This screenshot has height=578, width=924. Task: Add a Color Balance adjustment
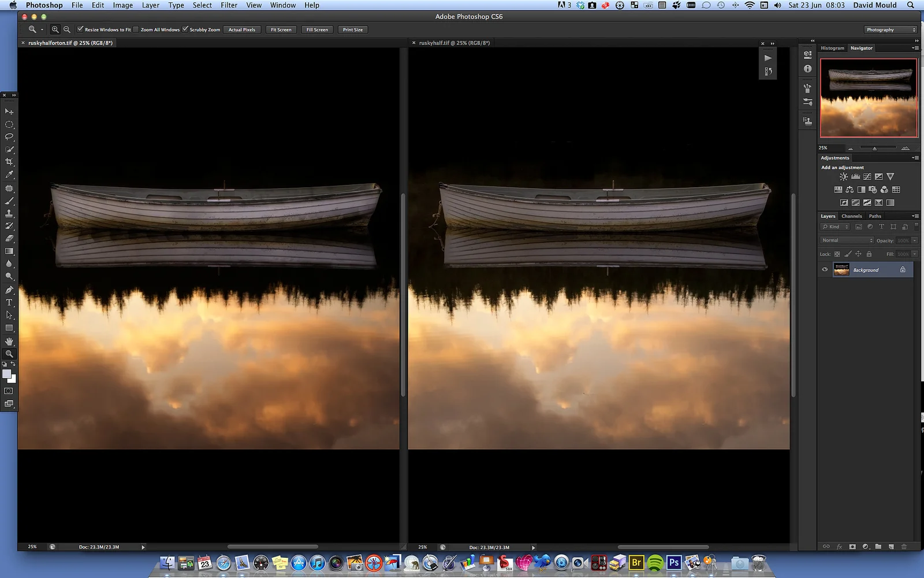pyautogui.click(x=850, y=190)
